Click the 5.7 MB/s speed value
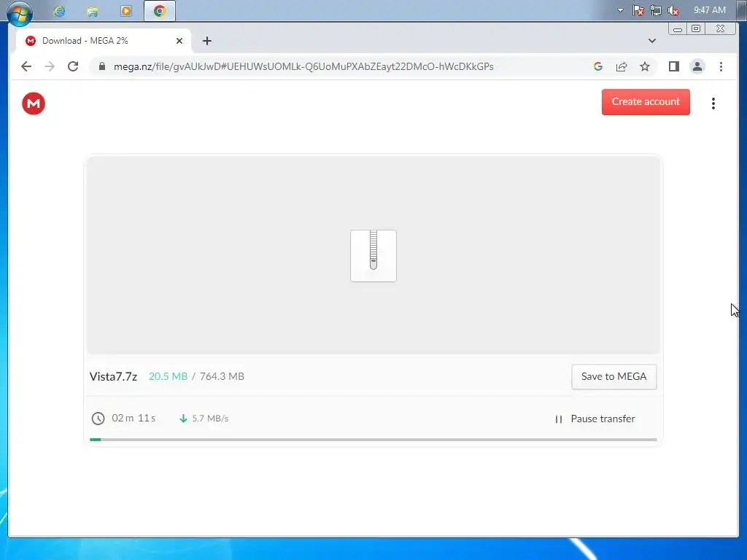 pos(210,419)
